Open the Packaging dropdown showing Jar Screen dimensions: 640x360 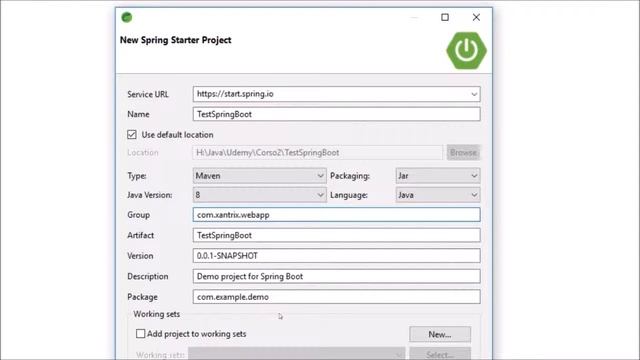438,176
